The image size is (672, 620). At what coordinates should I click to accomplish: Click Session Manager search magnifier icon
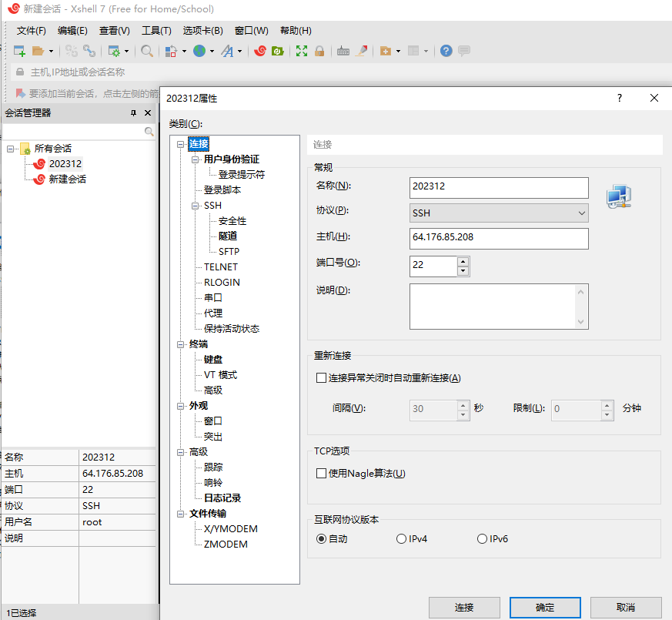point(149,131)
